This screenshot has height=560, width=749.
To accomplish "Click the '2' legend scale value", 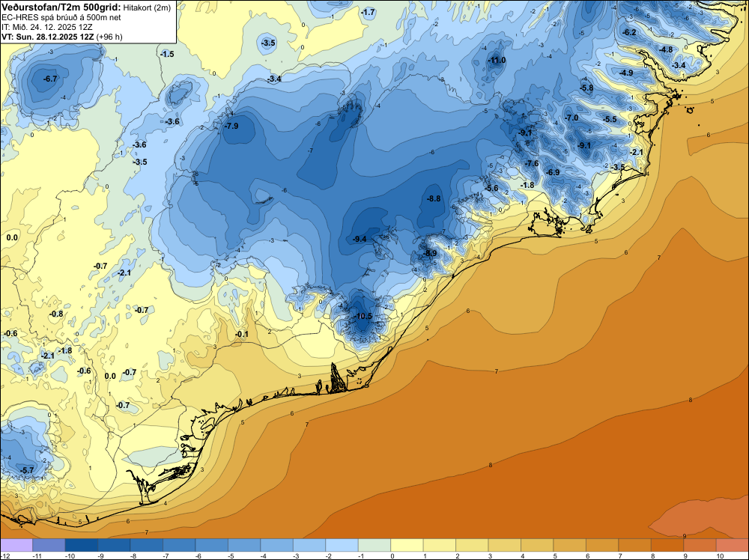I will pos(457,556).
